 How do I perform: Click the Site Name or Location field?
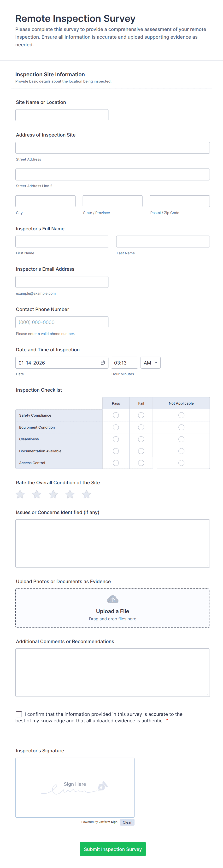pos(62,115)
